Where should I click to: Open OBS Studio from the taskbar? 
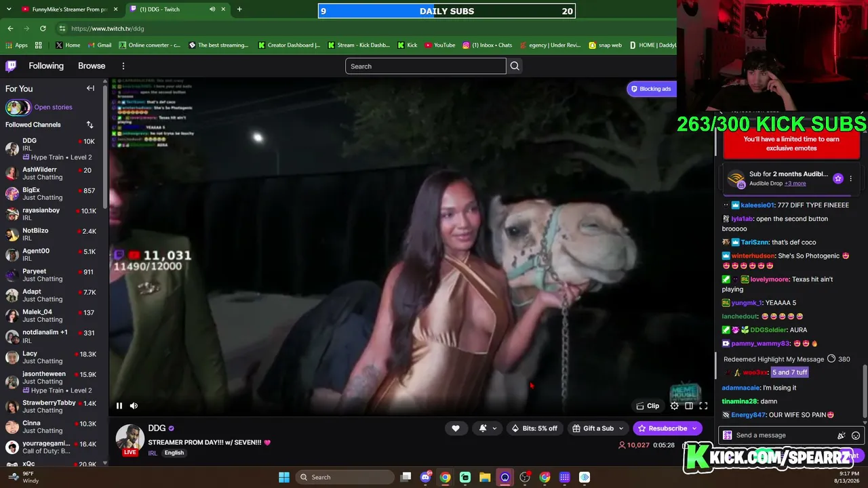click(525, 477)
